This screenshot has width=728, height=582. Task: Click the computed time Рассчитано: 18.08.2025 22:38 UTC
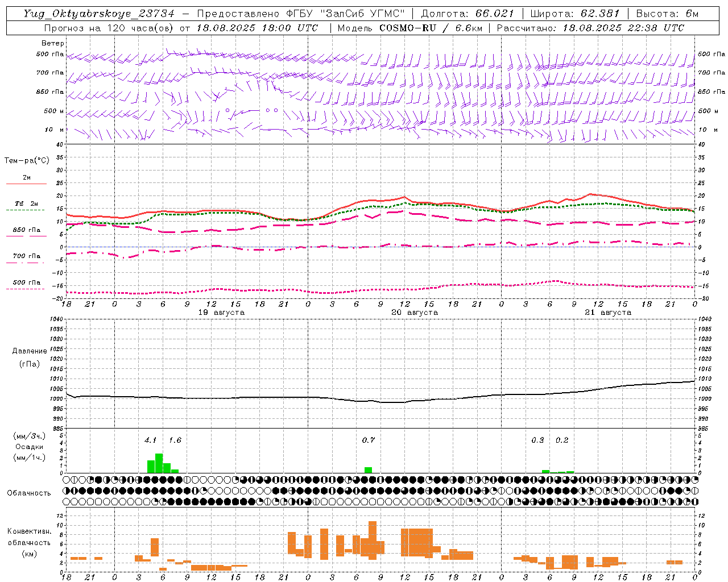(590, 28)
